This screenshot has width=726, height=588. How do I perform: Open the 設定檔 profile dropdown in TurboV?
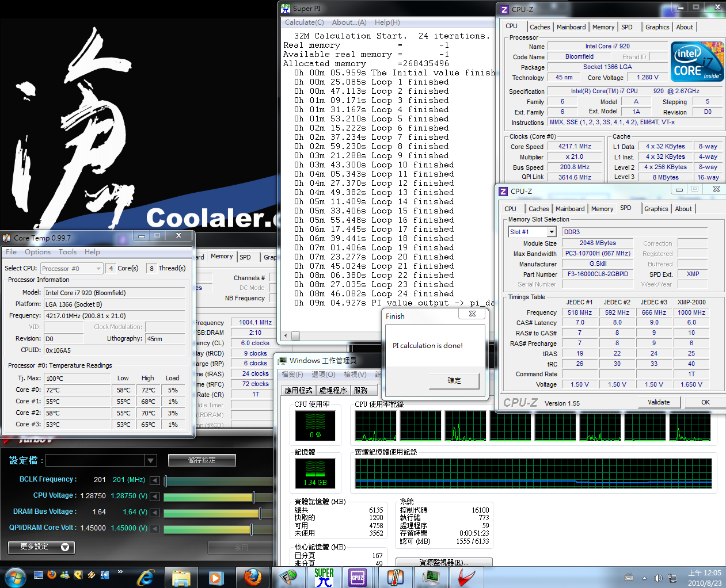click(x=151, y=460)
